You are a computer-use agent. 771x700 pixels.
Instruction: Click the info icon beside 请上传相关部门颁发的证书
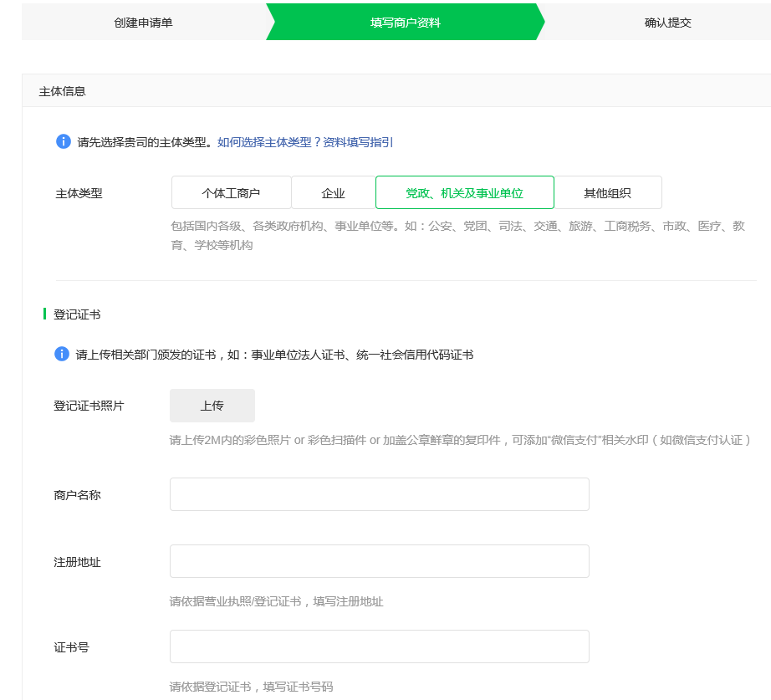tap(62, 354)
